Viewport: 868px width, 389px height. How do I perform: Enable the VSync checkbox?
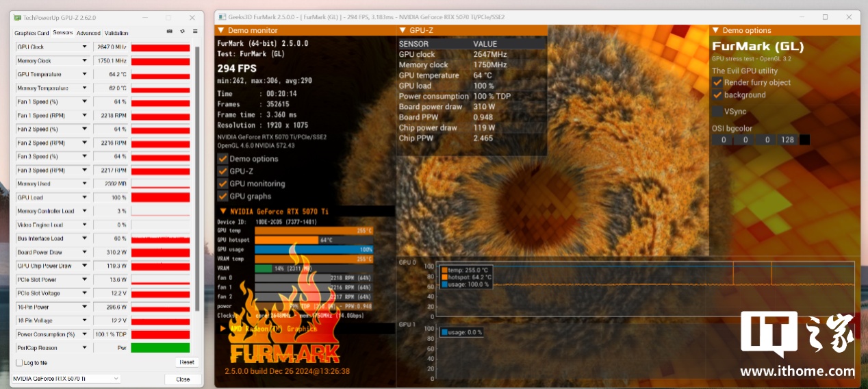(717, 111)
